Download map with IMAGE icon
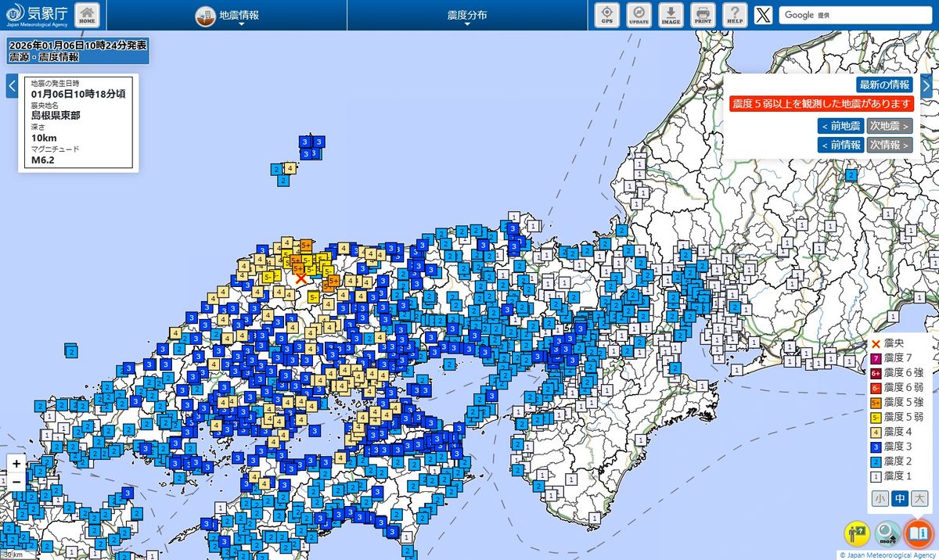The width and height of the screenshot is (939, 560). 671,15
